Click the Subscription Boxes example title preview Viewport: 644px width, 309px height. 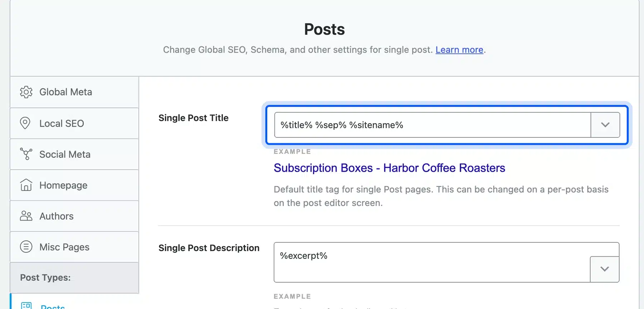(x=389, y=168)
